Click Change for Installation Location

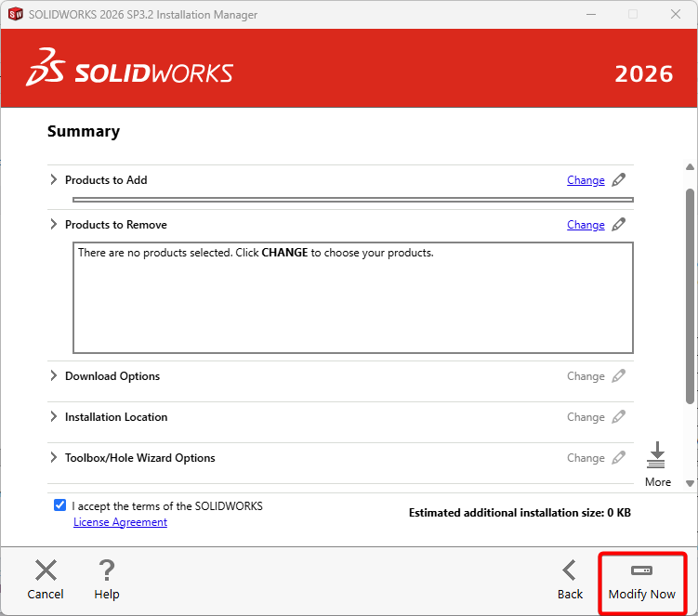tap(586, 417)
